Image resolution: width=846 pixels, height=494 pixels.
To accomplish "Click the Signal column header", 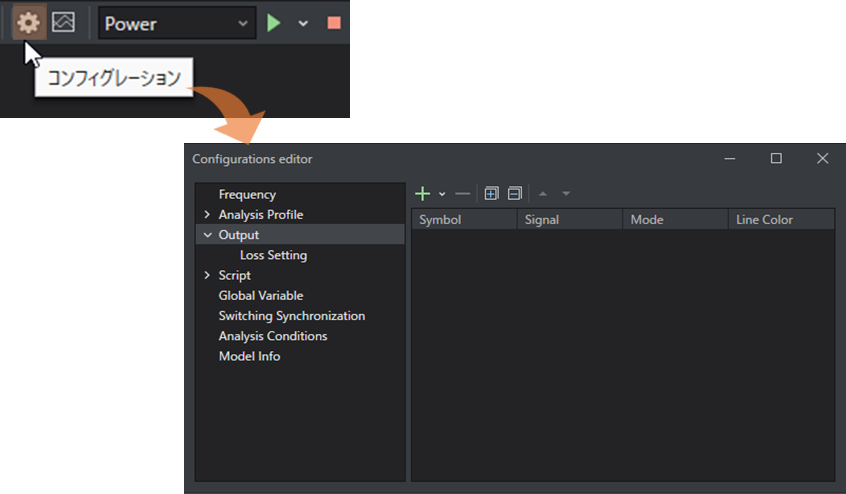I will [570, 219].
